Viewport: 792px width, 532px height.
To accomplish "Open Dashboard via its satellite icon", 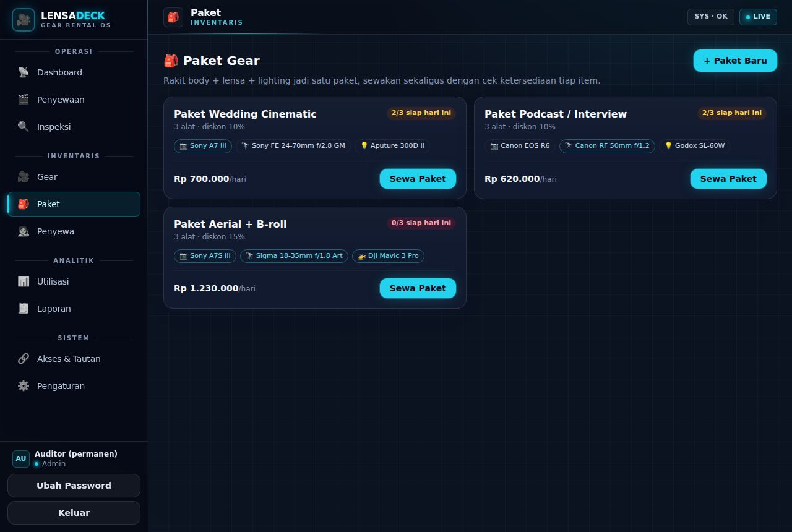I will (x=24, y=72).
